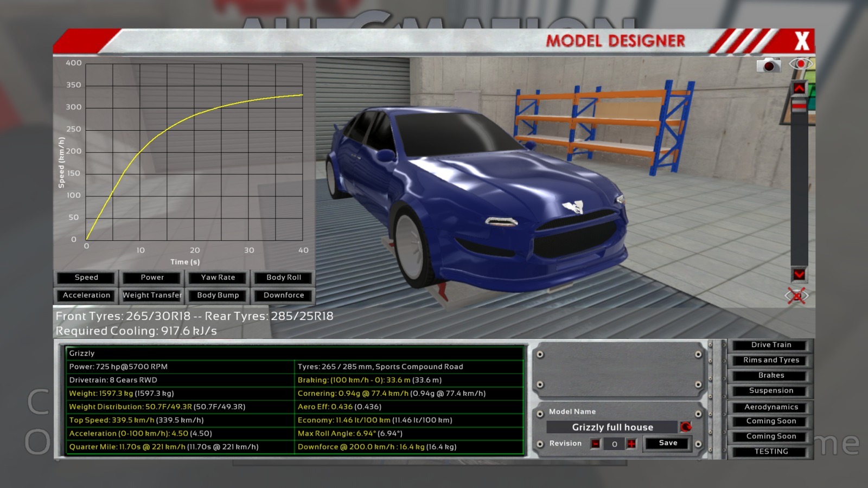The width and height of the screenshot is (868, 488).
Task: Open the Rims and Tyres section
Action: 771,360
